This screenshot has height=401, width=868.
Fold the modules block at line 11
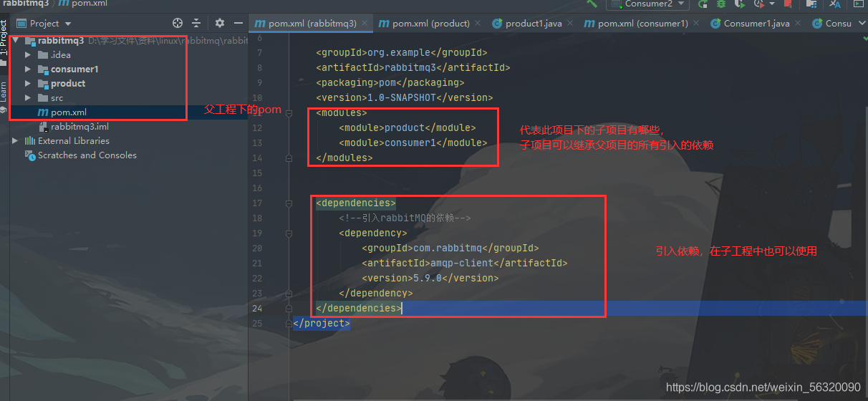pos(289,112)
